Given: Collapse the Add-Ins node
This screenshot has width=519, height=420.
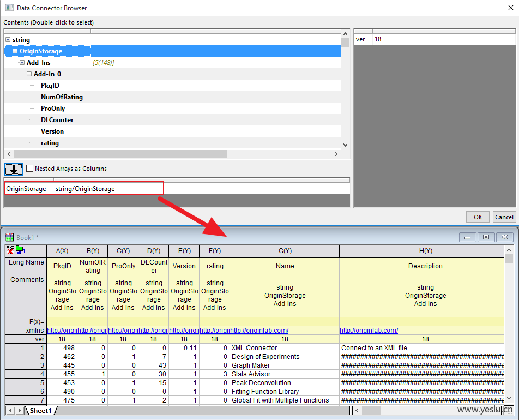Looking at the screenshot, I should [x=22, y=62].
